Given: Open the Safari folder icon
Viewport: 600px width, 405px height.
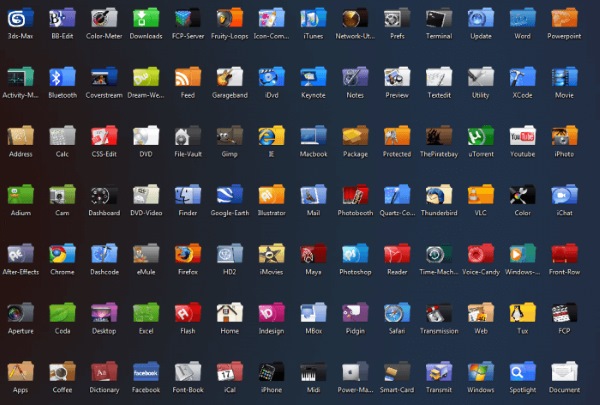Looking at the screenshot, I should click(397, 313).
